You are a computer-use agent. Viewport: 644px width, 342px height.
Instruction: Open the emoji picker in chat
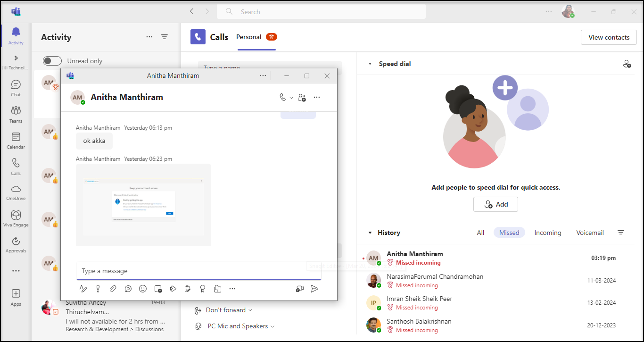143,289
